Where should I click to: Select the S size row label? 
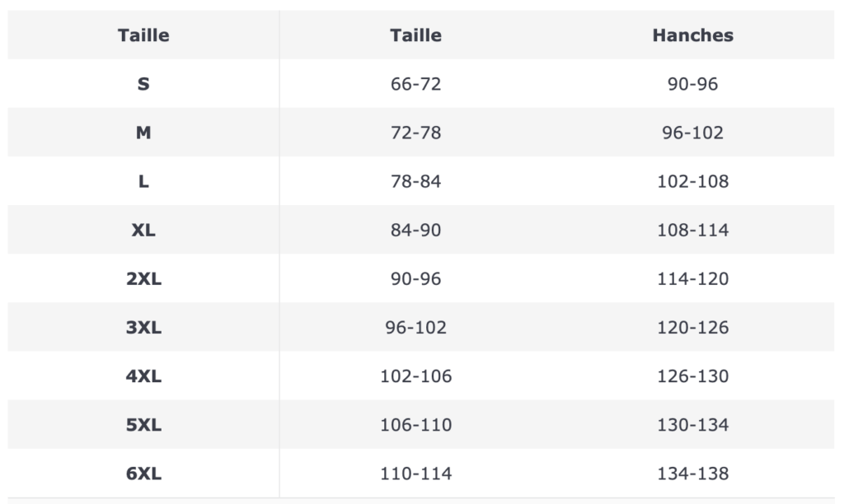(143, 84)
